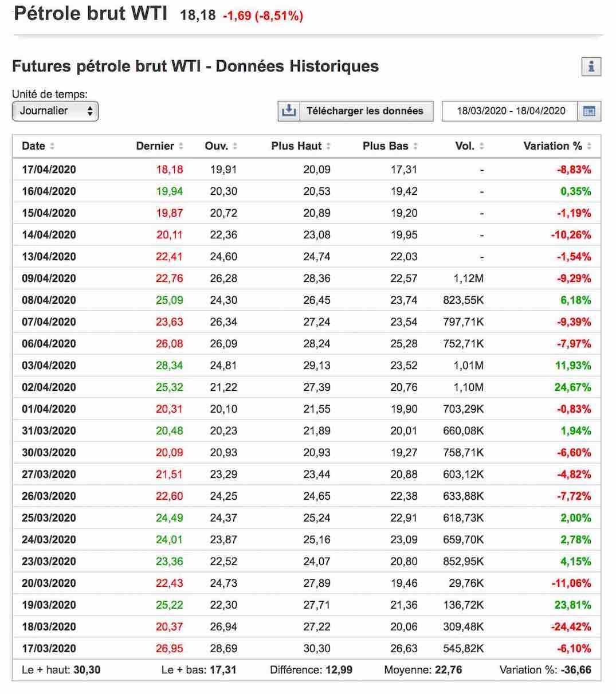Click the 02/04/2020 date cell
Screen dimensions: 616x694
pos(49,387)
